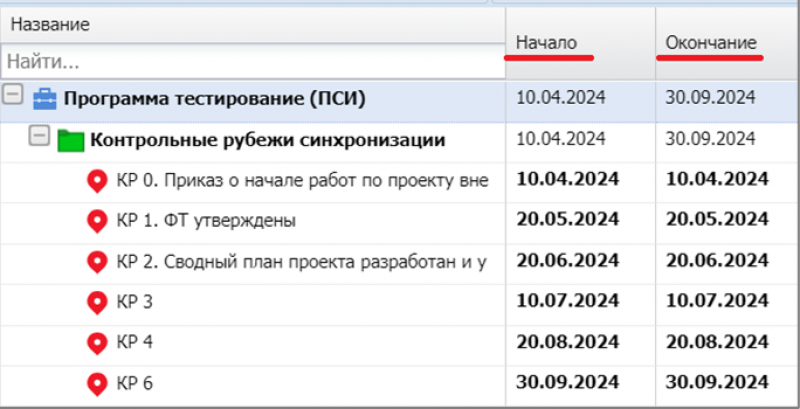Viewport: 800px width, 409px height.
Task: Click the Название column header
Action: [x=50, y=23]
